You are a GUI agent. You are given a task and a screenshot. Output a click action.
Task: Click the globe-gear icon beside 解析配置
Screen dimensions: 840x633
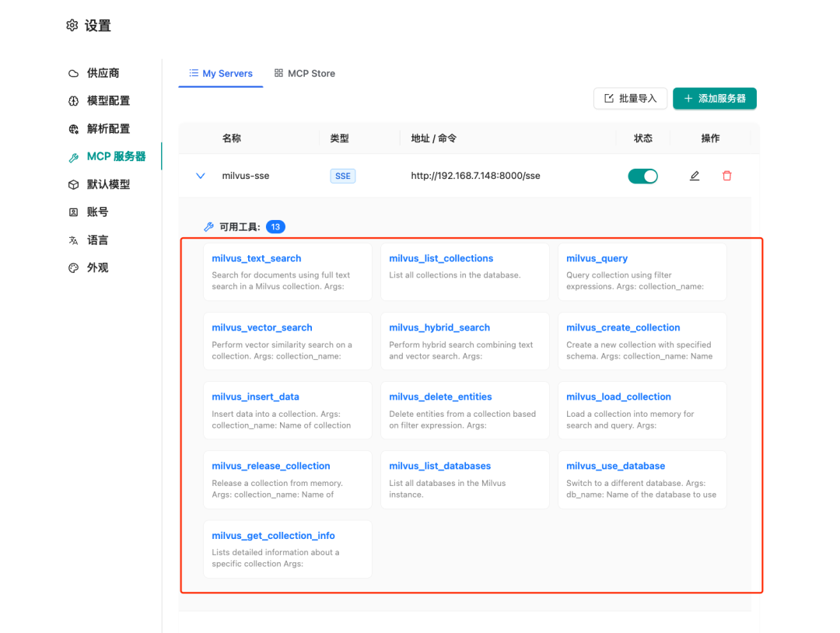[73, 129]
